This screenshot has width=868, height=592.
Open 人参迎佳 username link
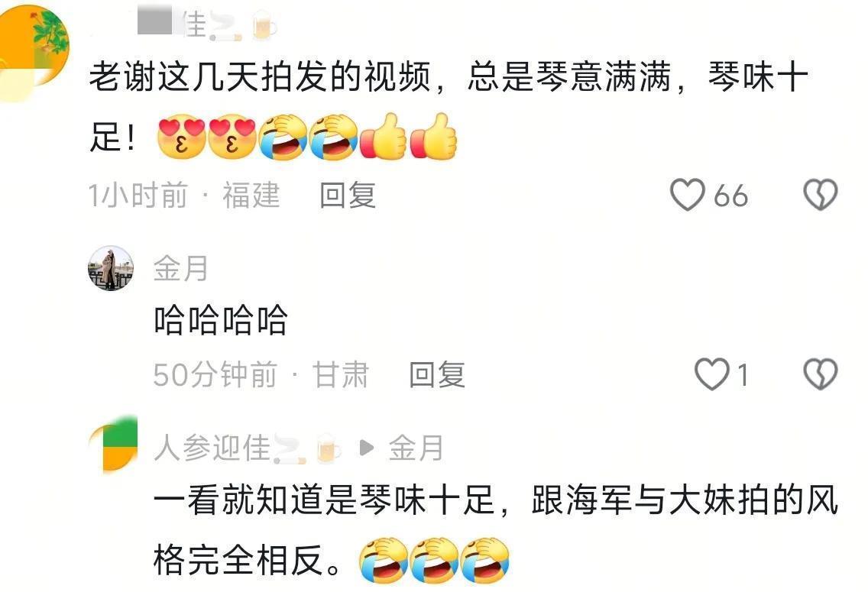pyautogui.click(x=212, y=448)
